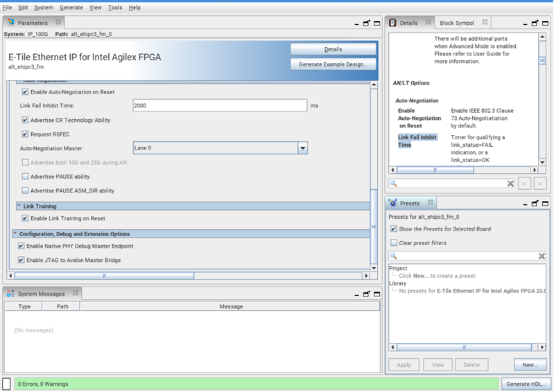
Task: Click the View preset button
Action: click(438, 364)
